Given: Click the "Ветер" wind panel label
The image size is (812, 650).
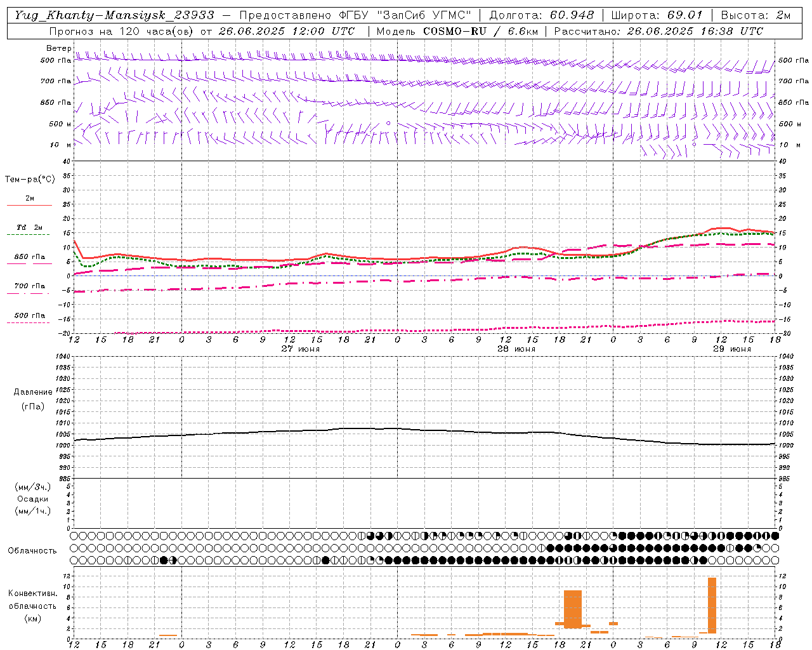Looking at the screenshot, I should tap(58, 48).
